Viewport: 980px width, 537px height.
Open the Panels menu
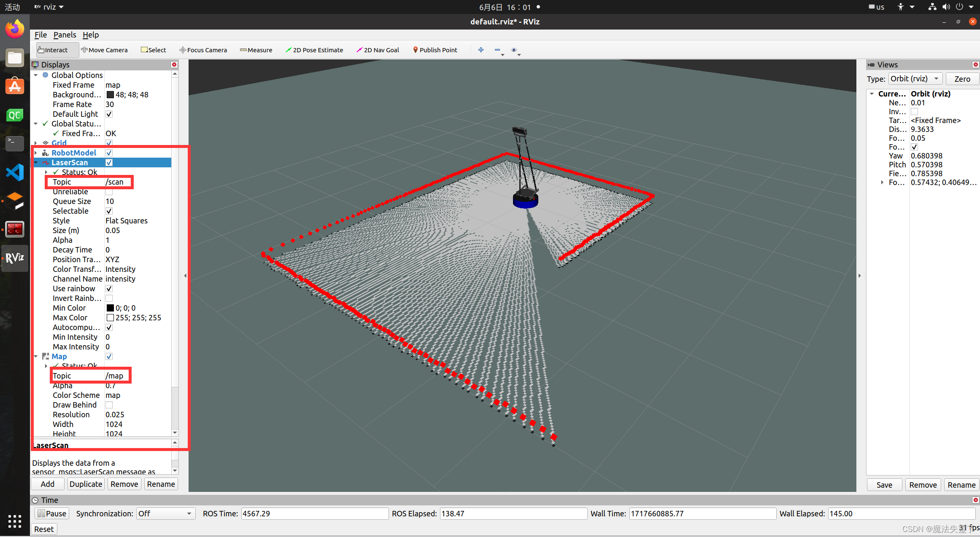pyautogui.click(x=65, y=35)
